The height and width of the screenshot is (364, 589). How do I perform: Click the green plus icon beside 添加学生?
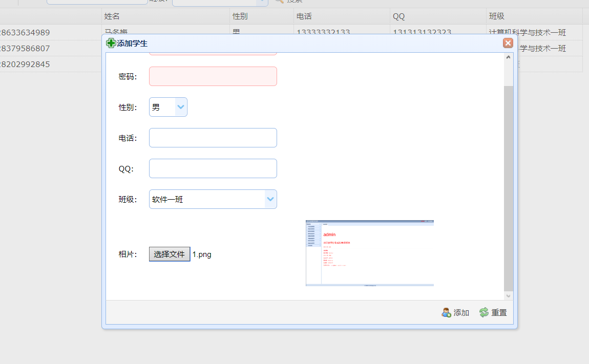[111, 44]
